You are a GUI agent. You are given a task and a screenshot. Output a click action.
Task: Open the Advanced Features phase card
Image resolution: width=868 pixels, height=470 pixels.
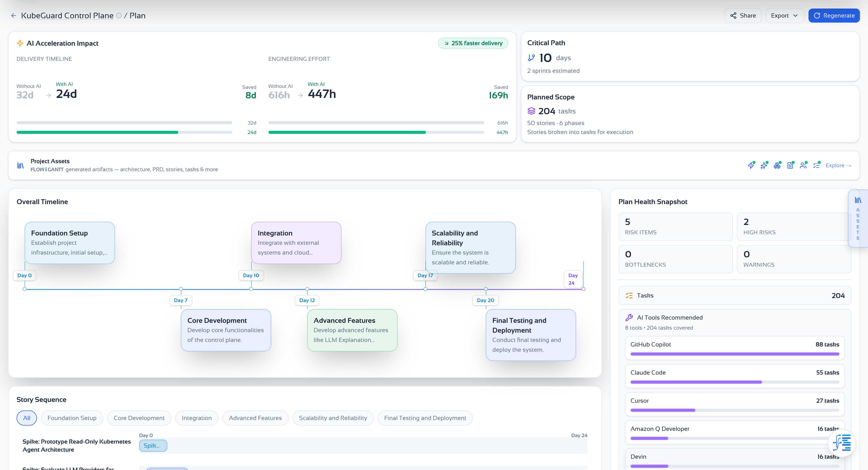click(352, 330)
